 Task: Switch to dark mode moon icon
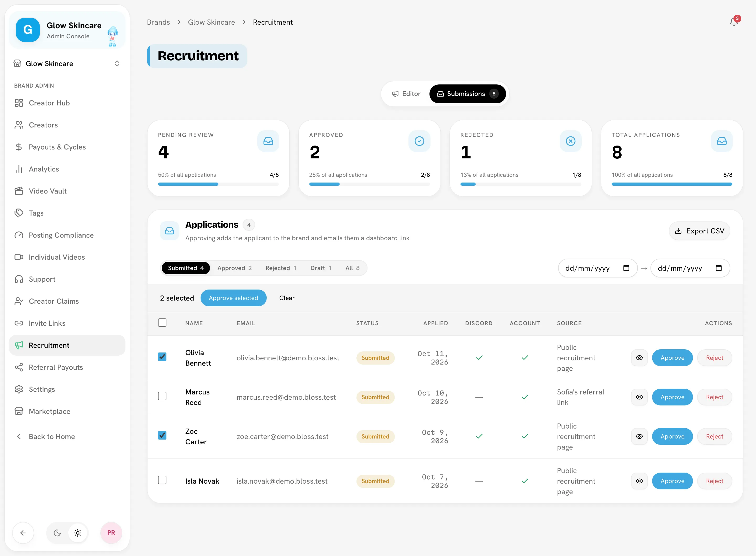57,533
